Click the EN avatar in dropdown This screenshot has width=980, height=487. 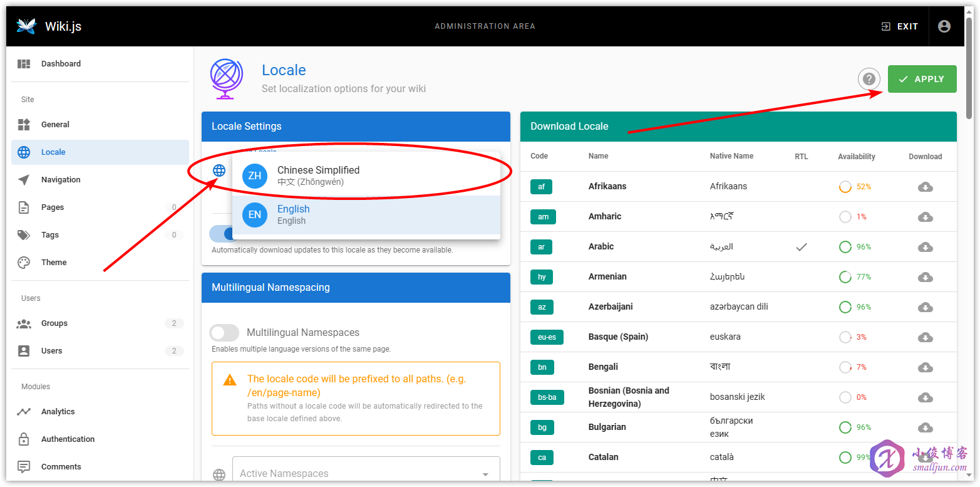[255, 215]
